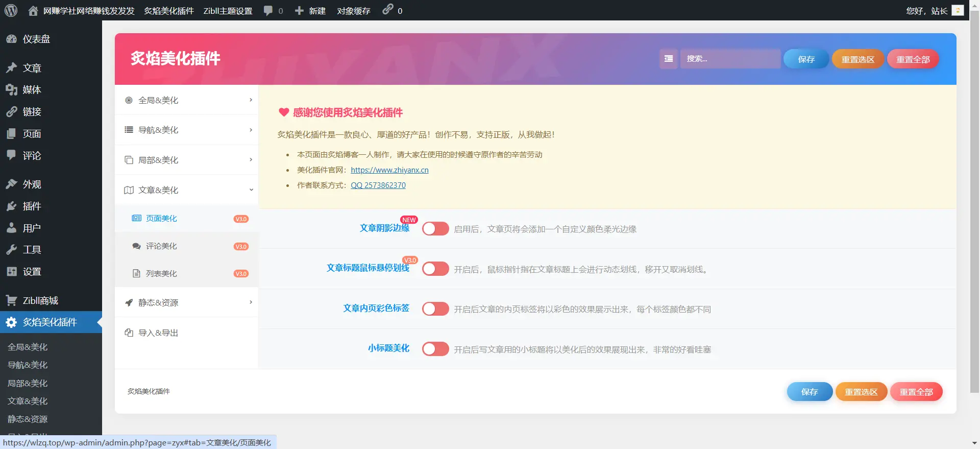Open 局部&美化 in left submenu
This screenshot has width=980, height=449.
28,383
